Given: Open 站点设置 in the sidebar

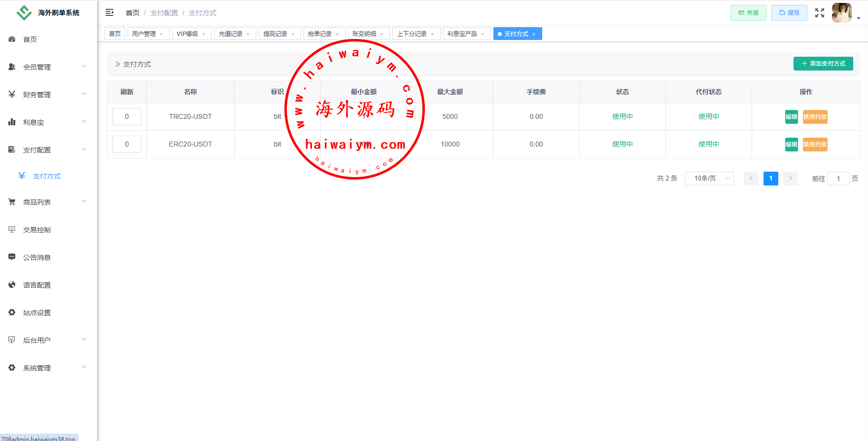Looking at the screenshot, I should (36, 313).
